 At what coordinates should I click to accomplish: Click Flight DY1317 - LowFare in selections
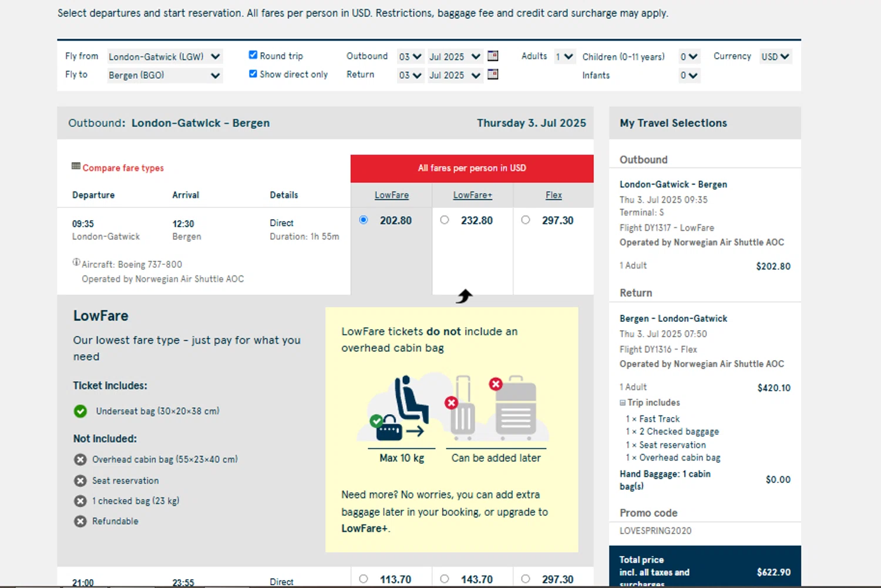(x=667, y=228)
